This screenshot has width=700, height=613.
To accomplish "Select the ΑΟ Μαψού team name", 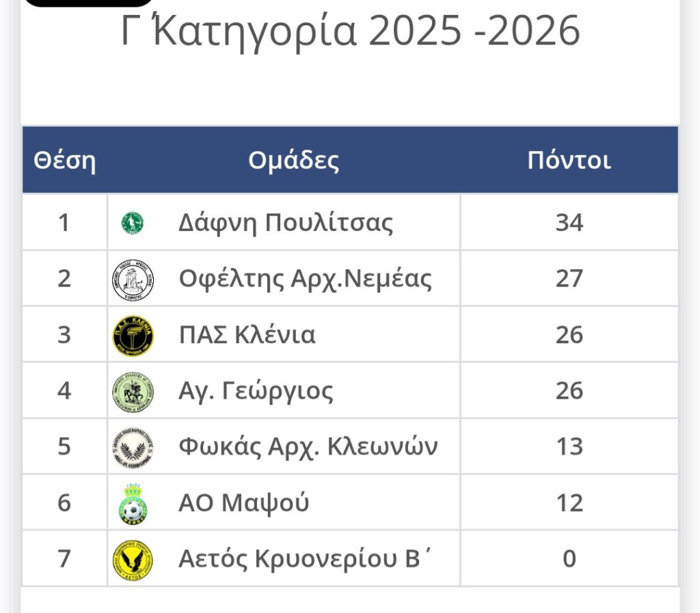I will coord(243,504).
